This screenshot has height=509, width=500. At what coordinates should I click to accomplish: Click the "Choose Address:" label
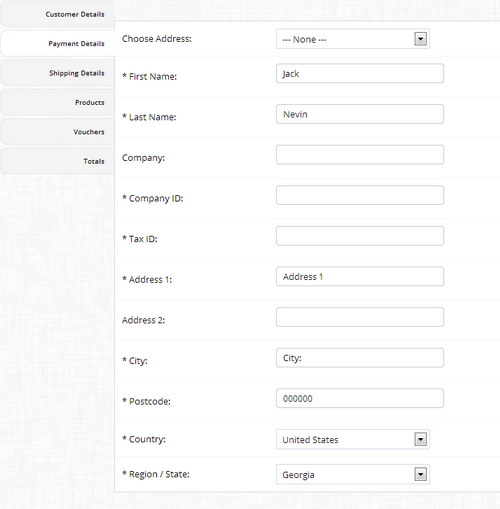157,39
